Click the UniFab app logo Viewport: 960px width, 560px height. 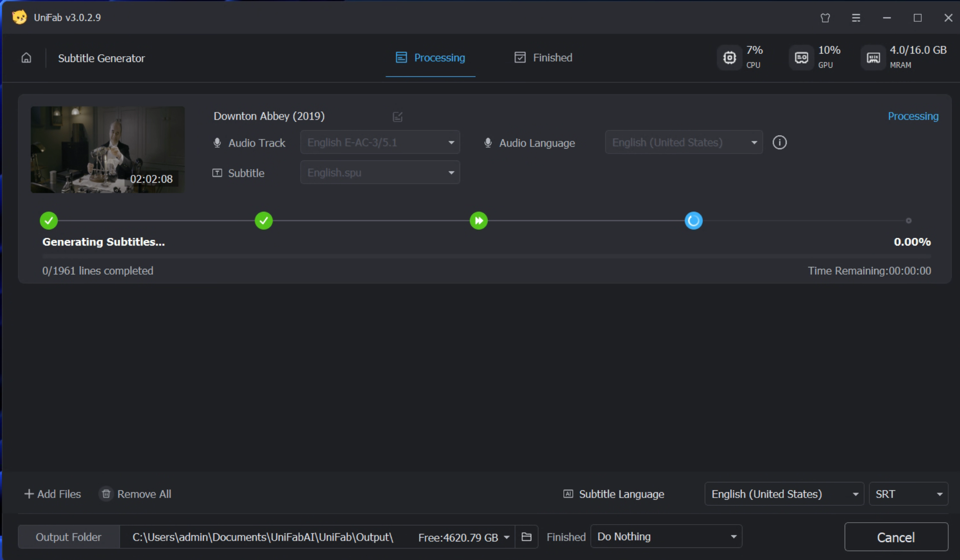click(x=19, y=17)
